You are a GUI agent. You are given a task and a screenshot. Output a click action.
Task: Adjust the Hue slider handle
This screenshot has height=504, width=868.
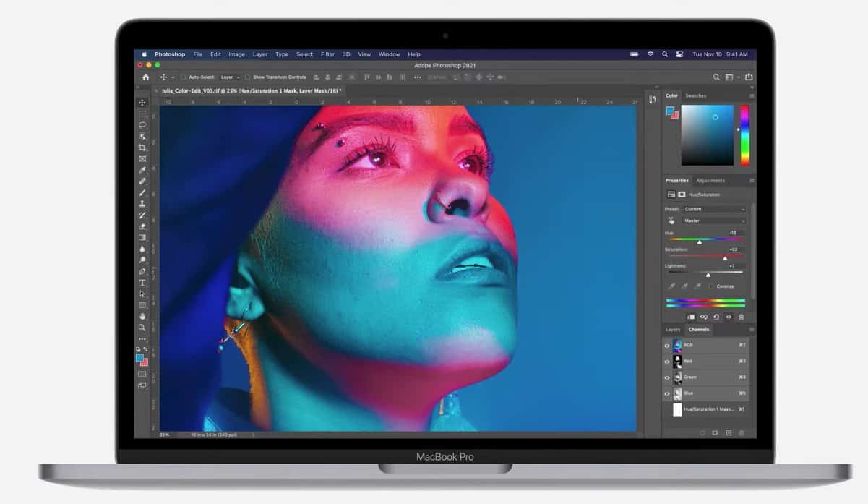699,242
